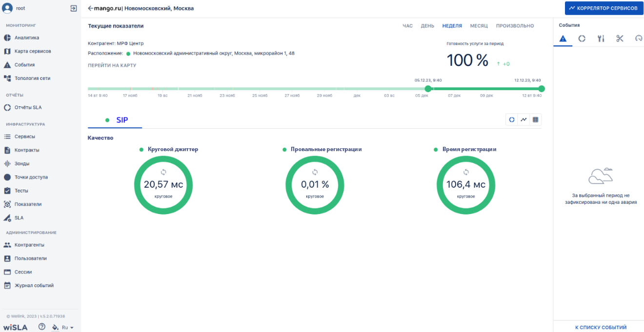The image size is (644, 332).
Task: Click refresh icon in 0,01 % gauge
Action: [x=315, y=172]
